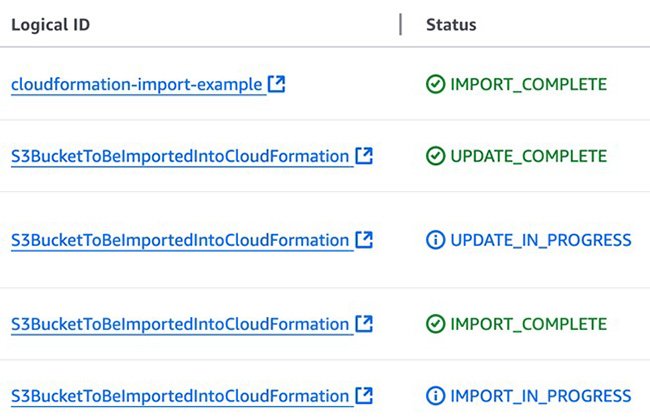This screenshot has height=420, width=650.
Task: Open the cloudformation-import-example link
Action: 137,85
